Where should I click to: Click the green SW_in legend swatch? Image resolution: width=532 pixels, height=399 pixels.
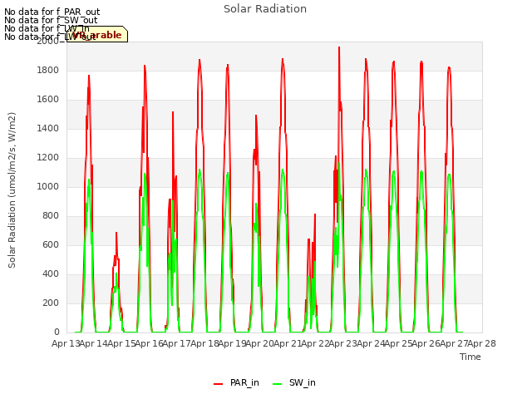click(277, 384)
